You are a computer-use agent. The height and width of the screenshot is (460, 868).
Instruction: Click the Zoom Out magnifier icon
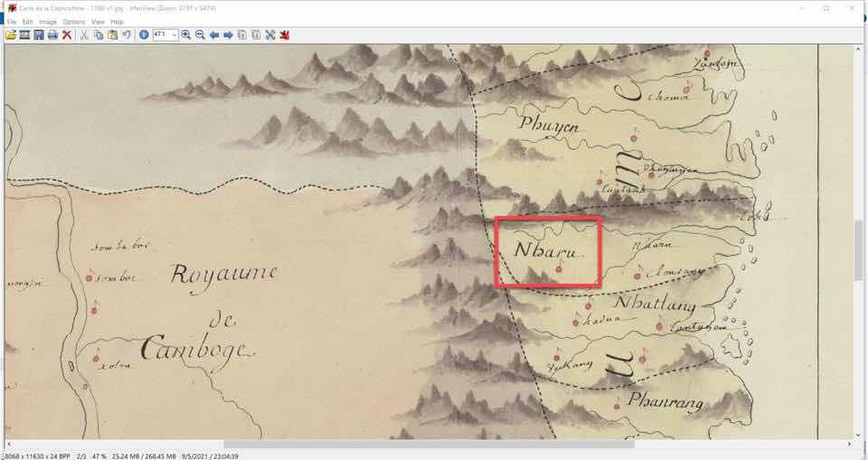coord(200,35)
